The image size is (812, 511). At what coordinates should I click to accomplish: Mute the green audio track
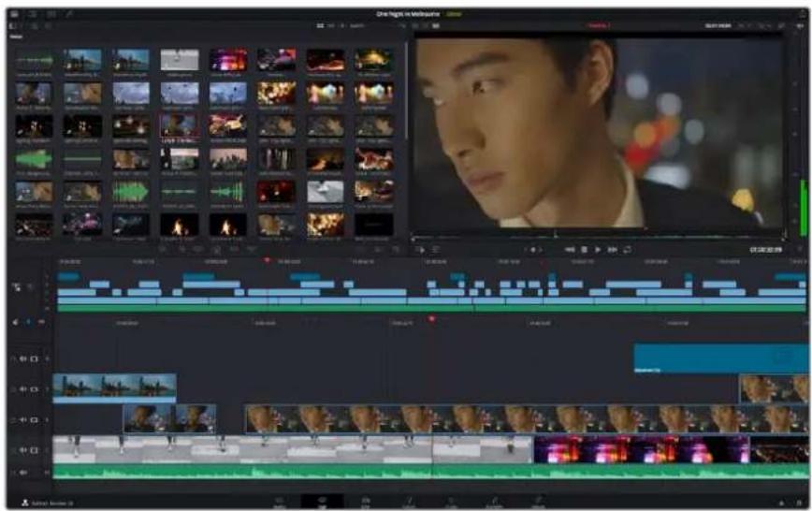tap(23, 473)
